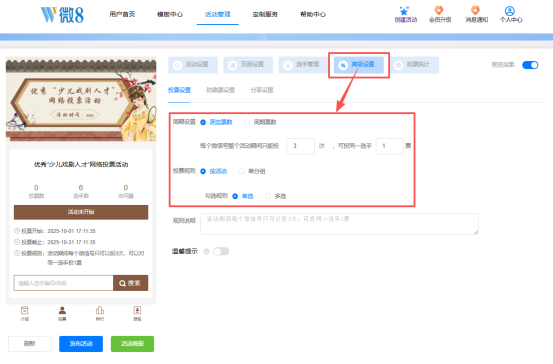Select the 单分组 voting rule radio
This screenshot has height=364, width=553.
click(242, 171)
